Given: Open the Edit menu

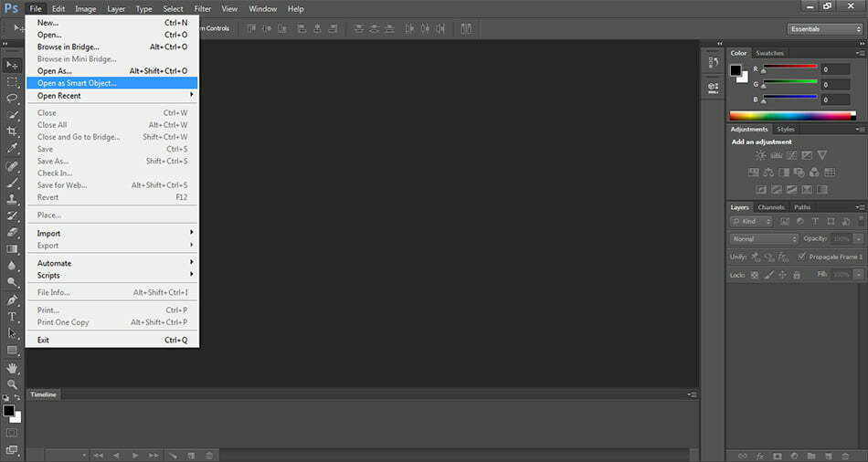Looking at the screenshot, I should click(58, 9).
